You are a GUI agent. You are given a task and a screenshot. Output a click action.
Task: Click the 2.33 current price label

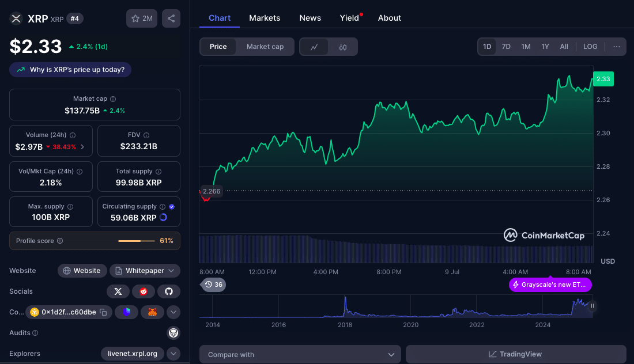(x=603, y=79)
